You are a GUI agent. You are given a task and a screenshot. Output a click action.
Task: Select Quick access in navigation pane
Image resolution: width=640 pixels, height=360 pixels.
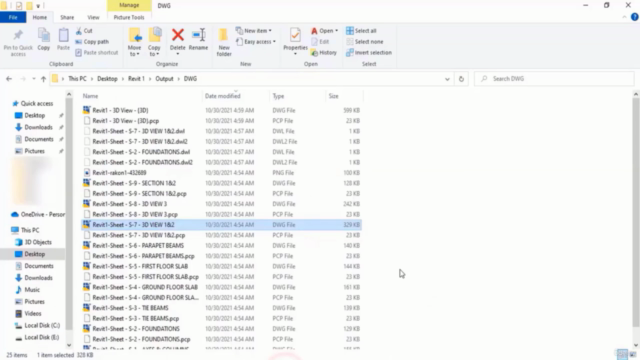pyautogui.click(x=33, y=104)
